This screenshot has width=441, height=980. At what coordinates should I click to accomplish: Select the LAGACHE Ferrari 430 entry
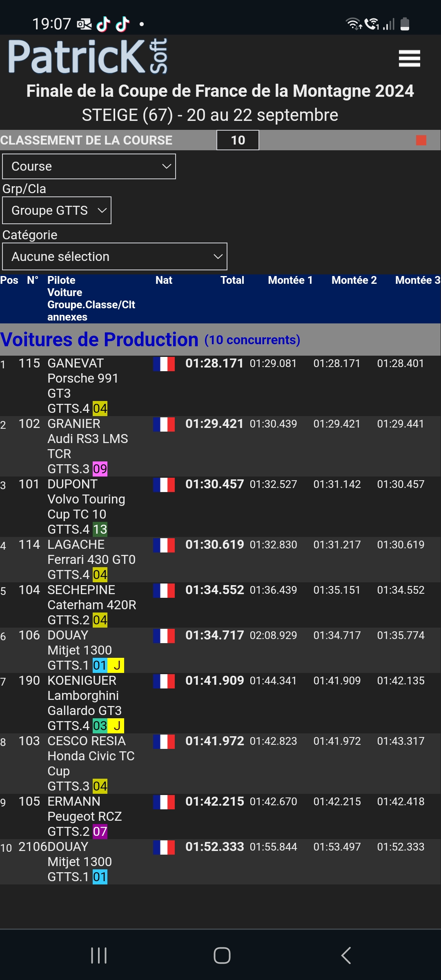91,559
